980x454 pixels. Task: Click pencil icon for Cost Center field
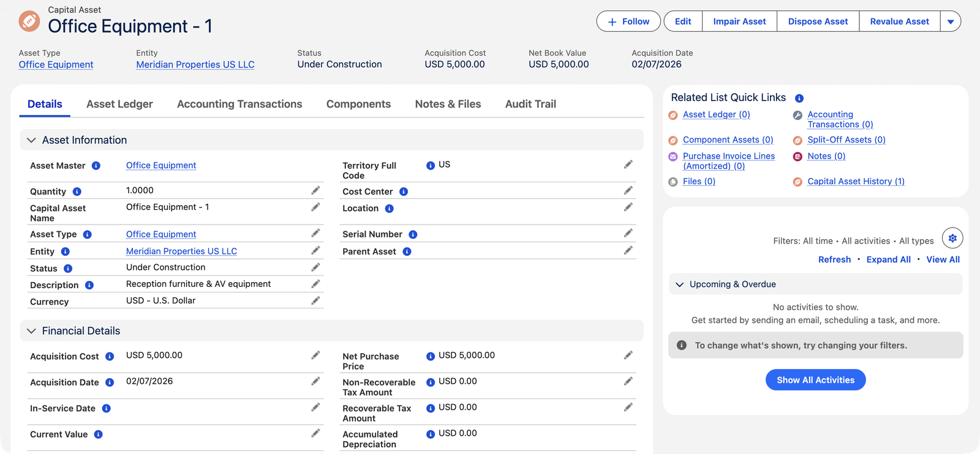(x=628, y=190)
